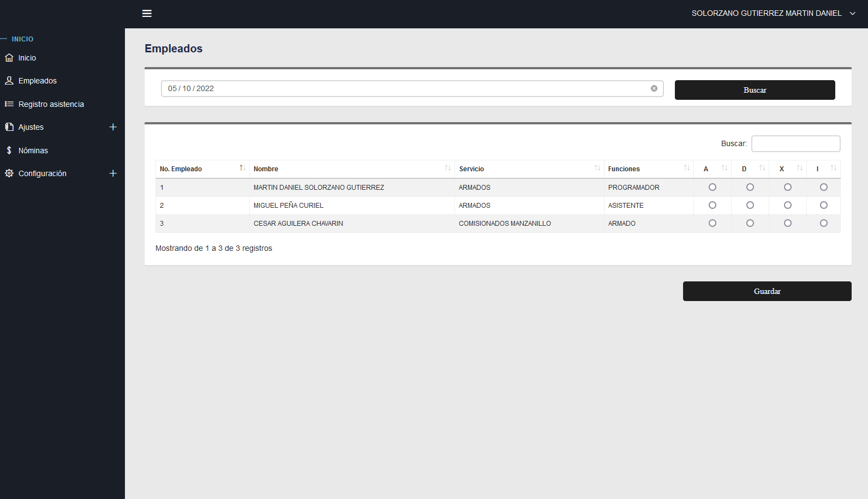This screenshot has height=499, width=868.
Task: Select radio I for Martin Daniel Solorzano
Action: point(824,187)
